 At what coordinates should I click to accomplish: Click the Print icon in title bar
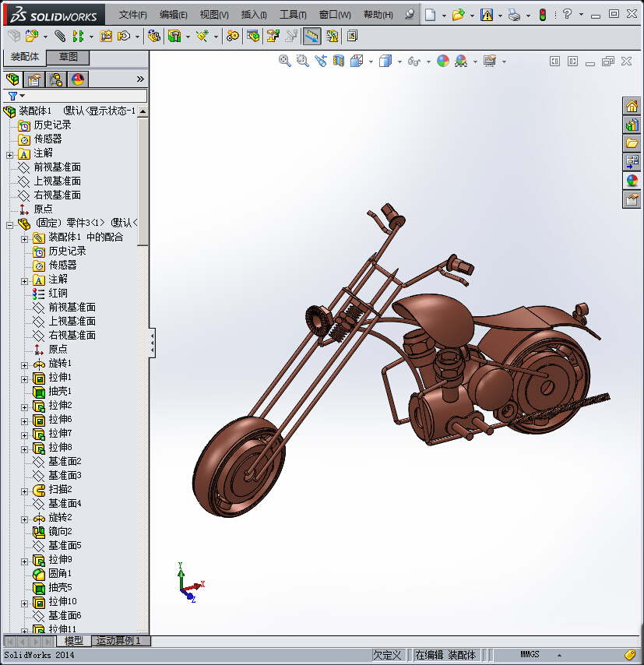(514, 16)
